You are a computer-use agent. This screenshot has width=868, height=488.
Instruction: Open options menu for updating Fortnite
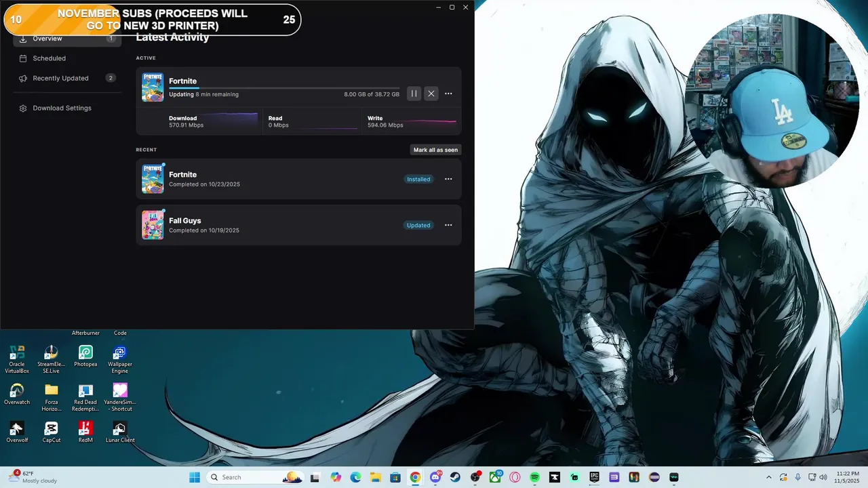pos(448,94)
